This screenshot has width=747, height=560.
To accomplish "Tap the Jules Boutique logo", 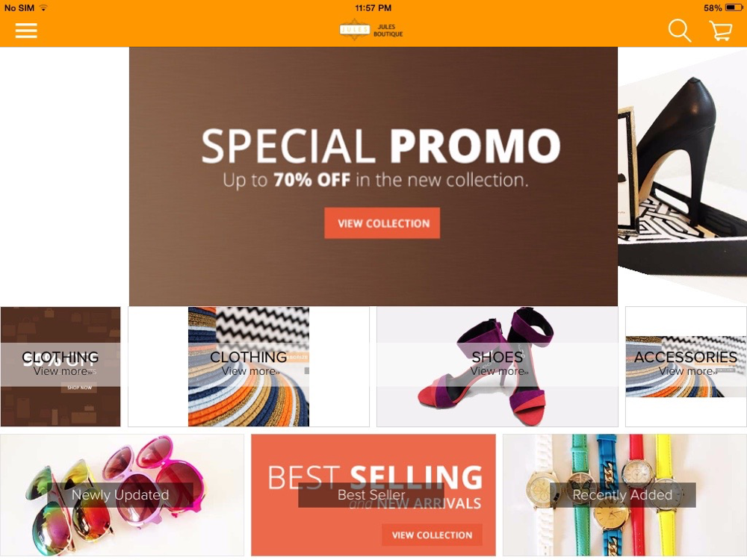I will [371, 30].
